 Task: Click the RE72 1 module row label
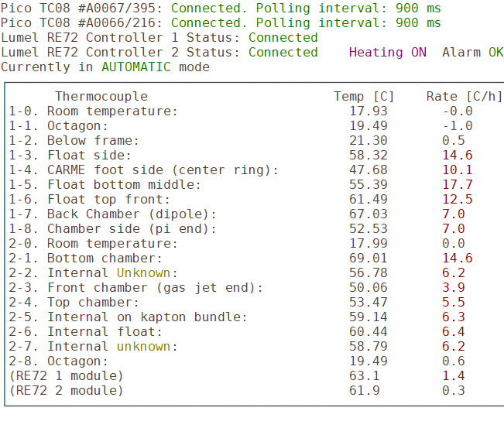click(66, 375)
